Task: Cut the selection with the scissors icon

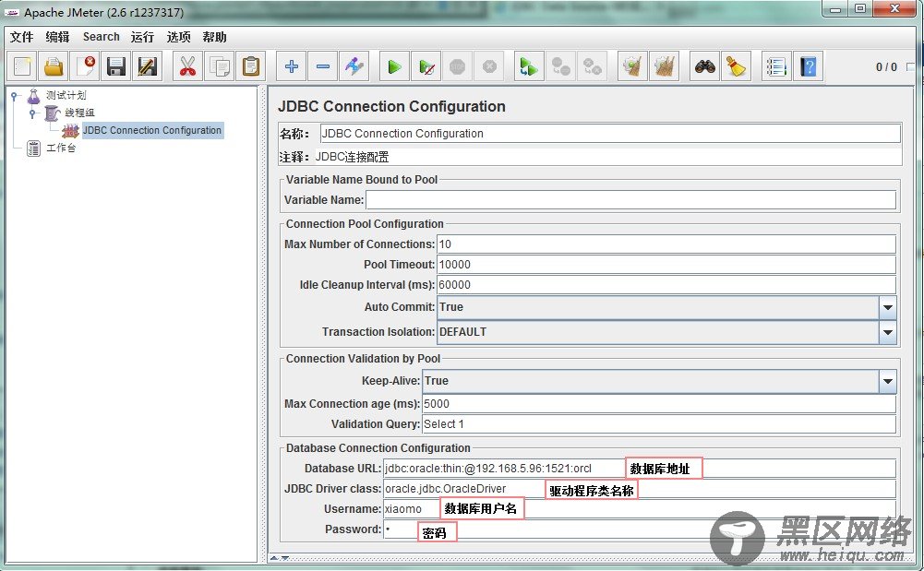Action: [x=188, y=65]
